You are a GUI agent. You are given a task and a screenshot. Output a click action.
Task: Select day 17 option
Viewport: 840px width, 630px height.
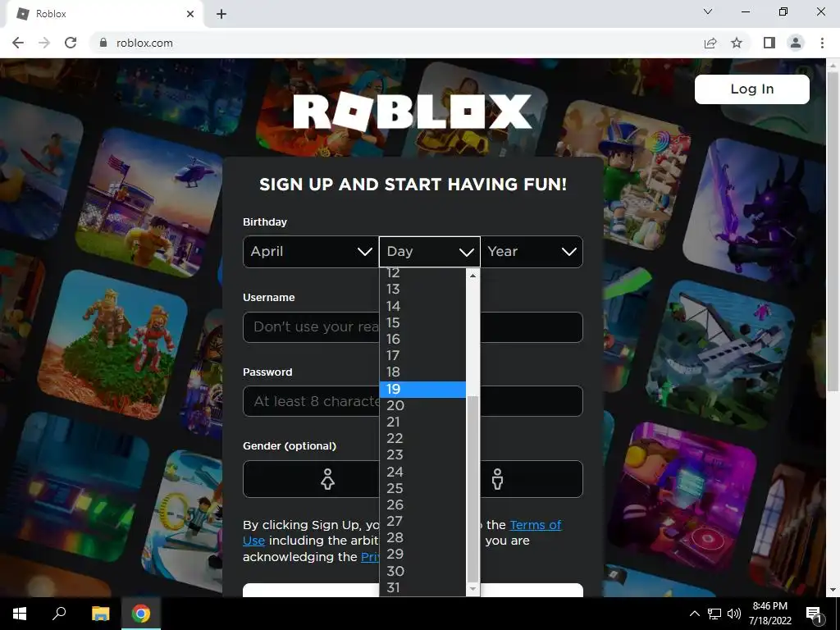[422, 356]
